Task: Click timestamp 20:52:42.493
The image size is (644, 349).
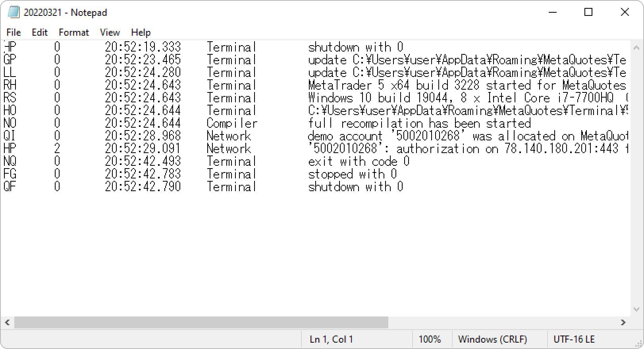Action: click(143, 161)
